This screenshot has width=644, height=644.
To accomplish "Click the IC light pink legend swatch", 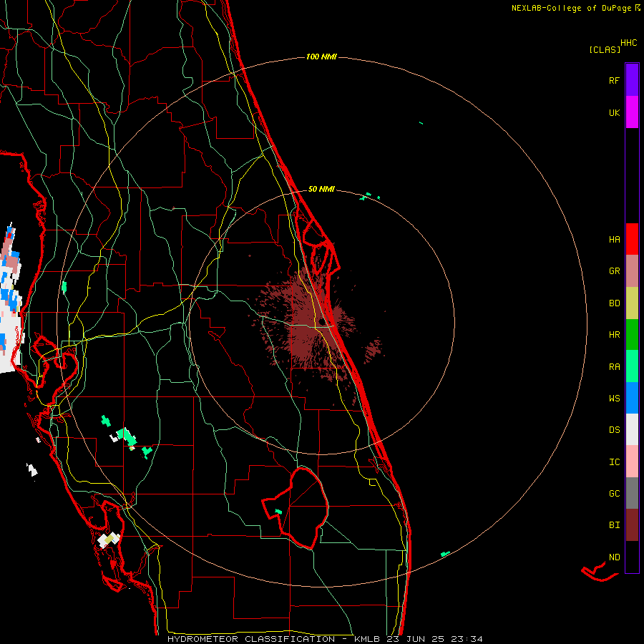I will coord(632,462).
